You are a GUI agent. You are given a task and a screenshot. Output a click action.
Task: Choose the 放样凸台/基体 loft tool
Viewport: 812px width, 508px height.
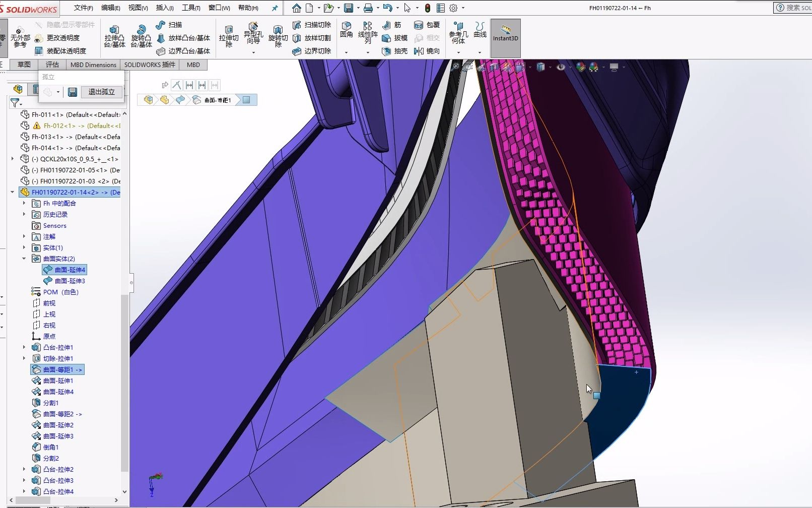pos(183,38)
